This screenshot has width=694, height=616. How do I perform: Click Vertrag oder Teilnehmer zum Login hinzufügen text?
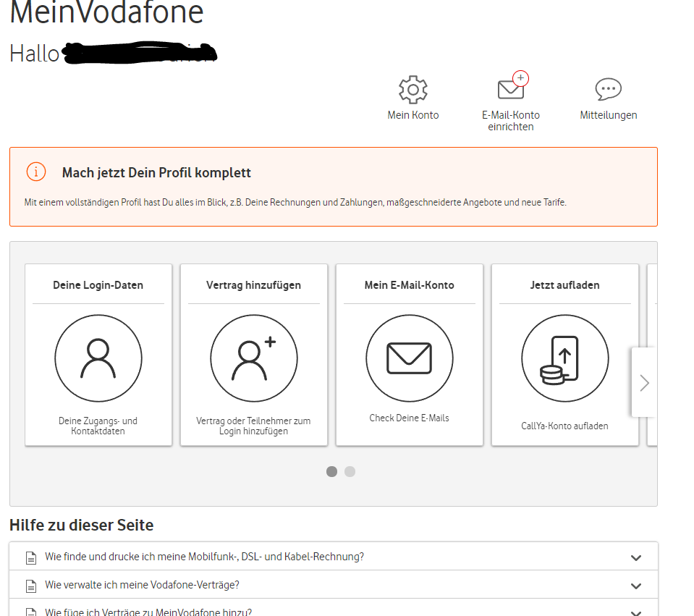(253, 426)
